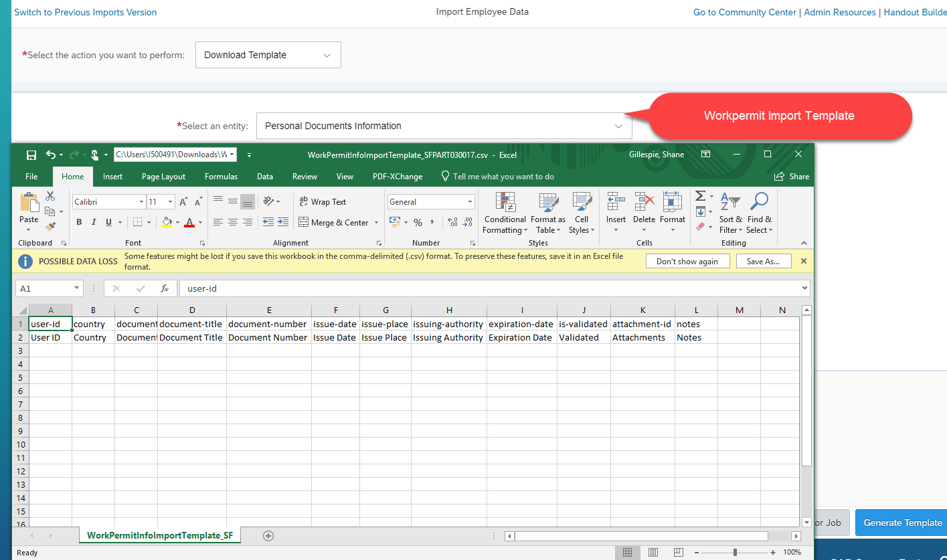Open the Personal Documents Information entity dropdown

444,126
